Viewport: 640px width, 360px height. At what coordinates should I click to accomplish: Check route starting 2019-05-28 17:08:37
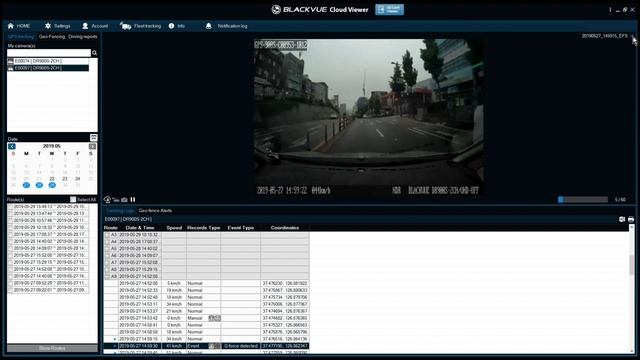click(10, 234)
